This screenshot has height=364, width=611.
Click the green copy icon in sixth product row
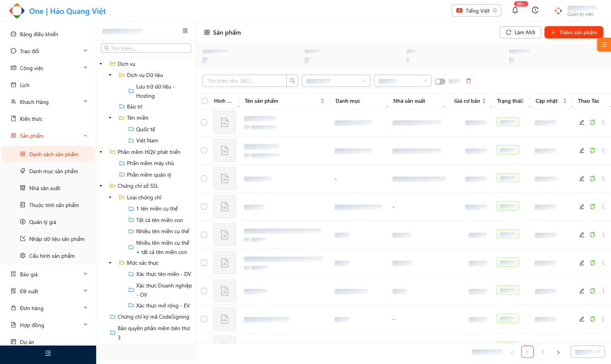[593, 263]
